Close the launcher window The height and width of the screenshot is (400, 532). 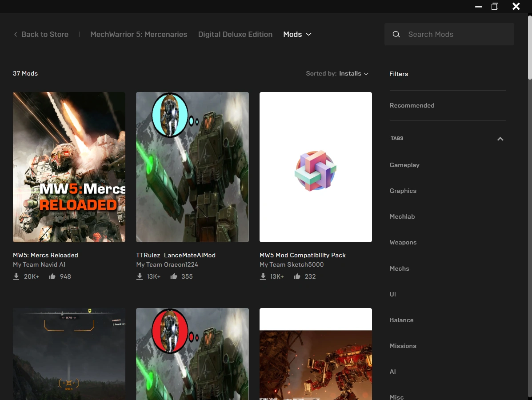[516, 6]
